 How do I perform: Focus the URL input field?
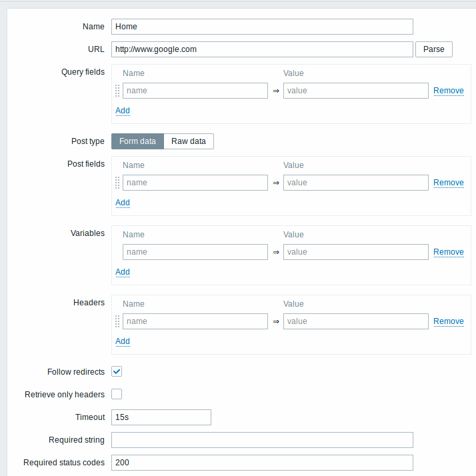tap(262, 49)
